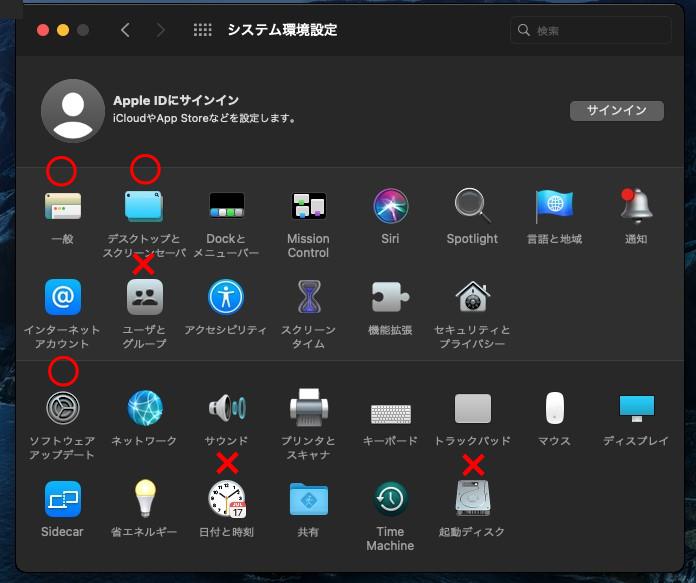Image resolution: width=696 pixels, height=583 pixels.
Task: Open デスクトップとスクリーンセーバ preferences
Action: click(144, 206)
